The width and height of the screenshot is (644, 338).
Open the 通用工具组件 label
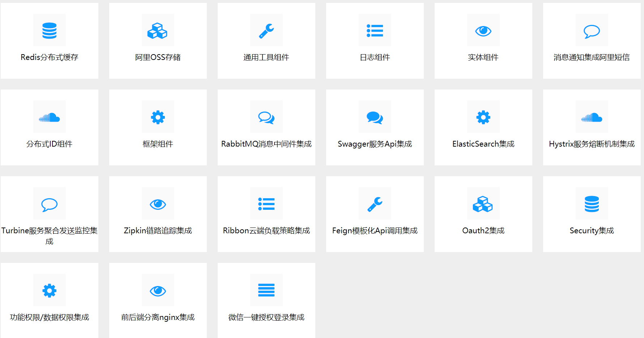[266, 57]
